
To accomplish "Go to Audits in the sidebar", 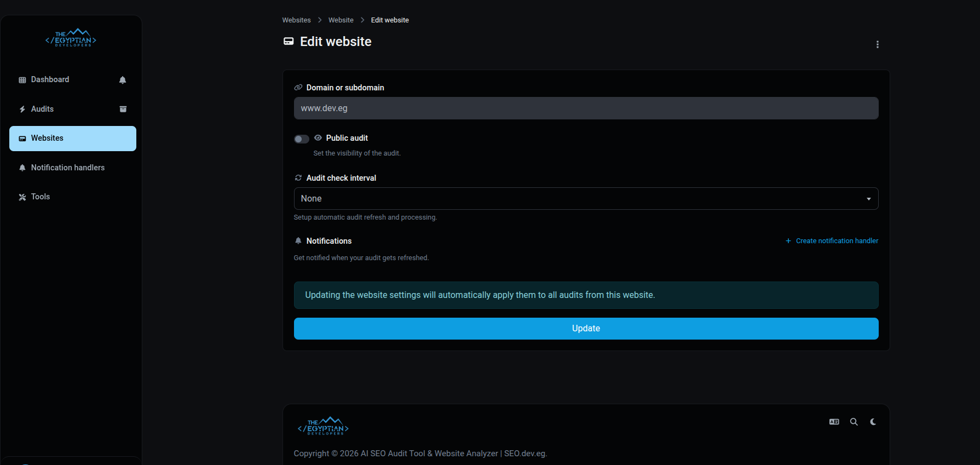I will click(x=42, y=109).
